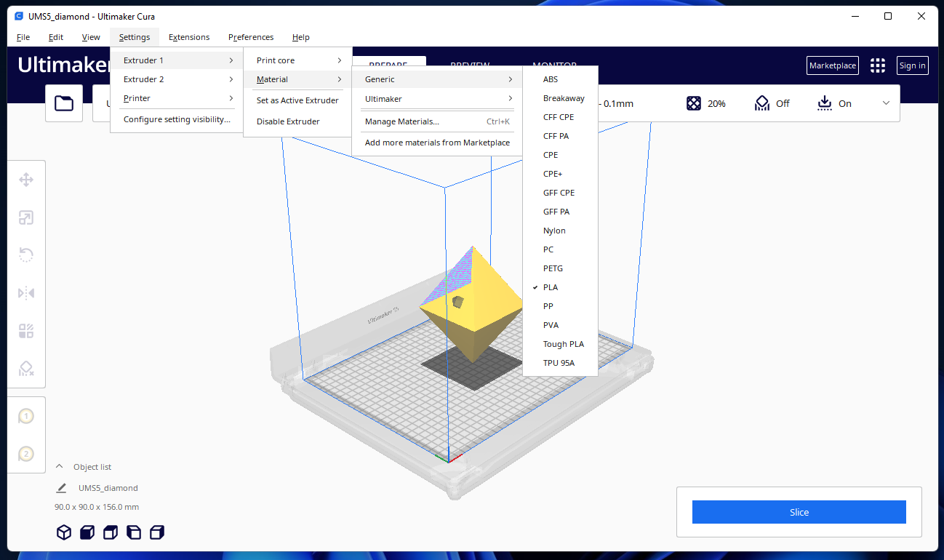This screenshot has width=944, height=560.
Task: Expand Ultimaker materials submenu
Action: tap(437, 98)
